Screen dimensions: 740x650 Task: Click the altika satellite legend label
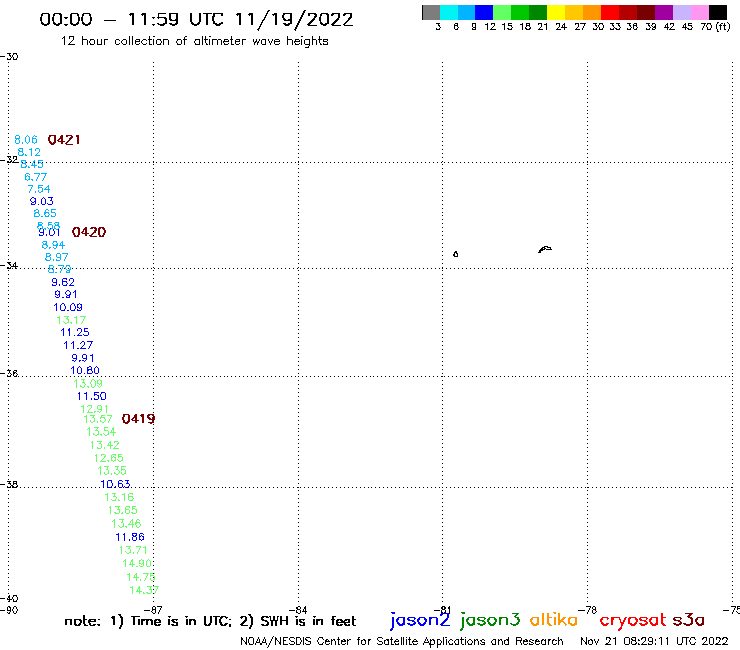click(x=554, y=620)
